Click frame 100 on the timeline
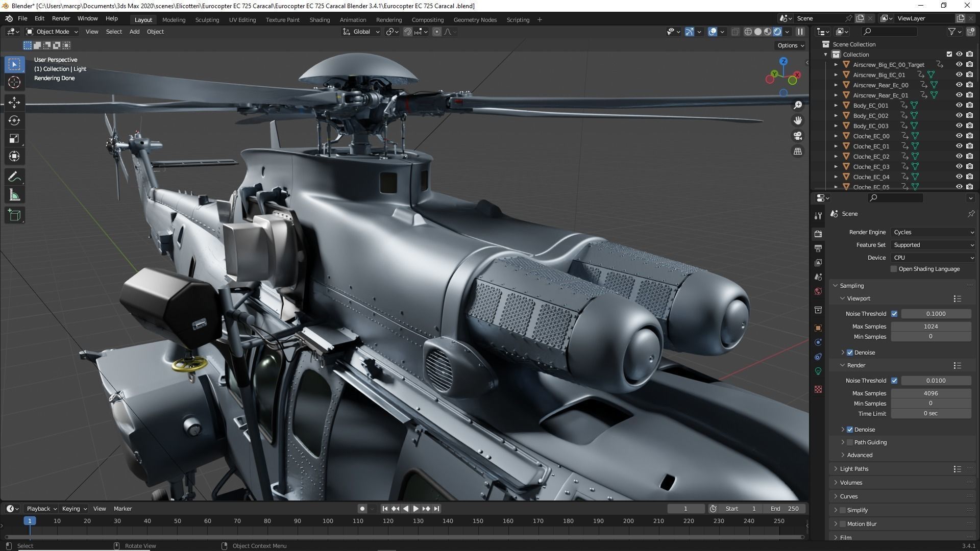Image resolution: width=980 pixels, height=551 pixels. tap(328, 521)
